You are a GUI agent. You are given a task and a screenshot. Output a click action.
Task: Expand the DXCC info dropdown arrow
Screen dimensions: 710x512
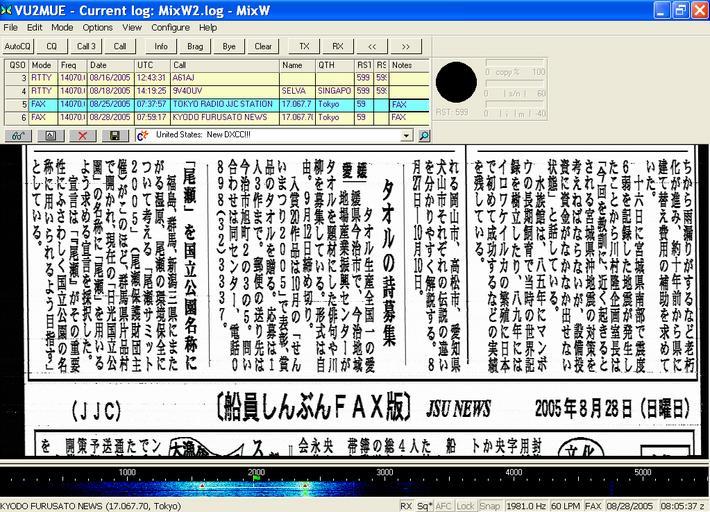click(406, 135)
